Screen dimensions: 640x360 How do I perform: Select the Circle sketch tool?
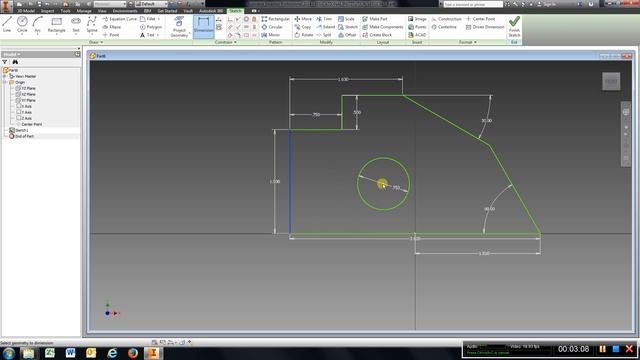click(x=22, y=24)
